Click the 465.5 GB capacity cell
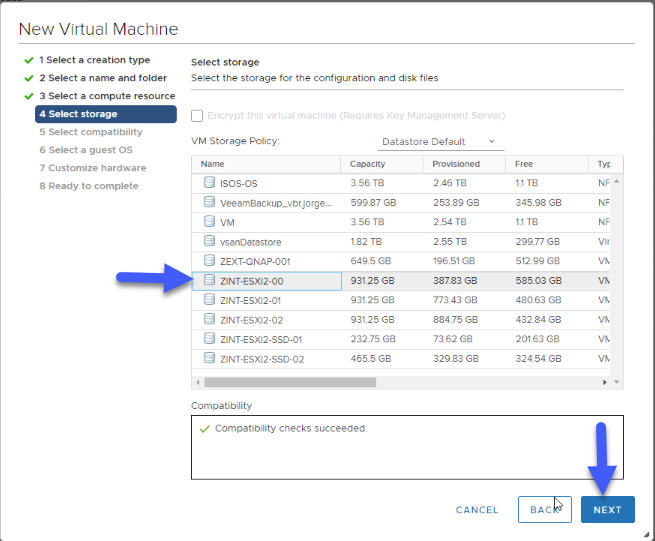The height and width of the screenshot is (541, 655). coord(371,358)
